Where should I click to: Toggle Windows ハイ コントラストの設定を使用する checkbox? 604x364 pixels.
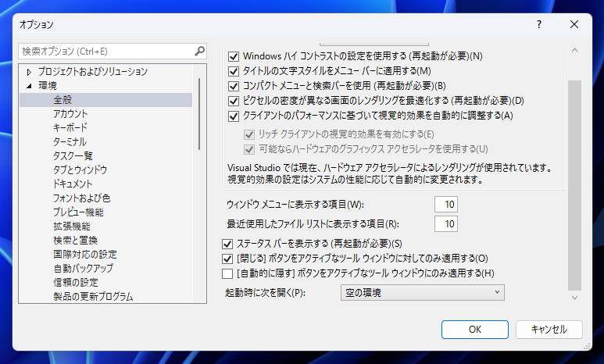click(x=234, y=56)
